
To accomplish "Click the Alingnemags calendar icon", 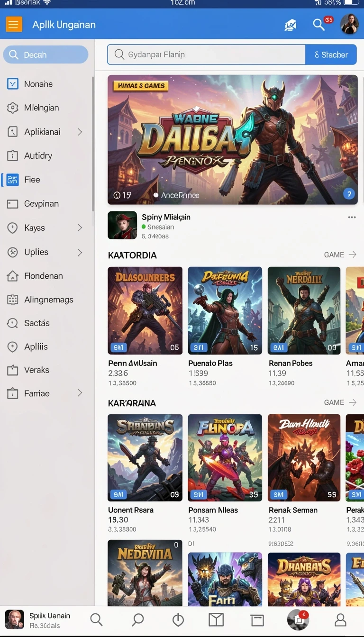I will tap(13, 300).
